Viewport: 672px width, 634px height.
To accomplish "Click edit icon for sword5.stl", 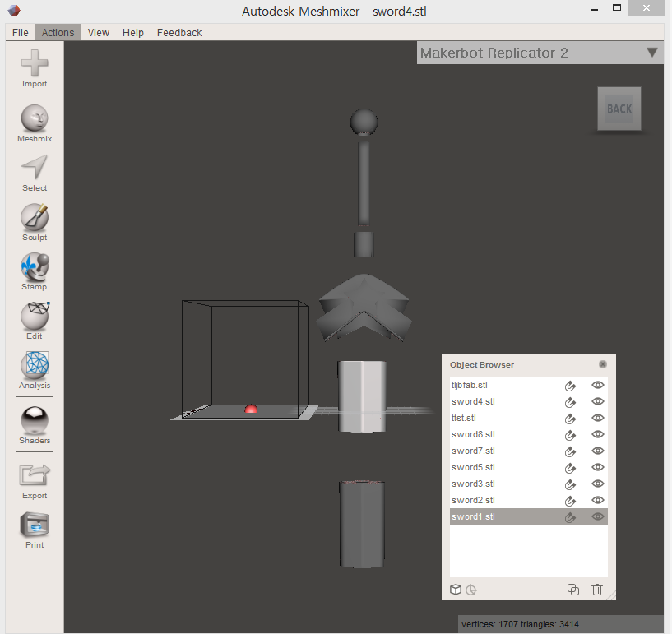I will [x=570, y=468].
